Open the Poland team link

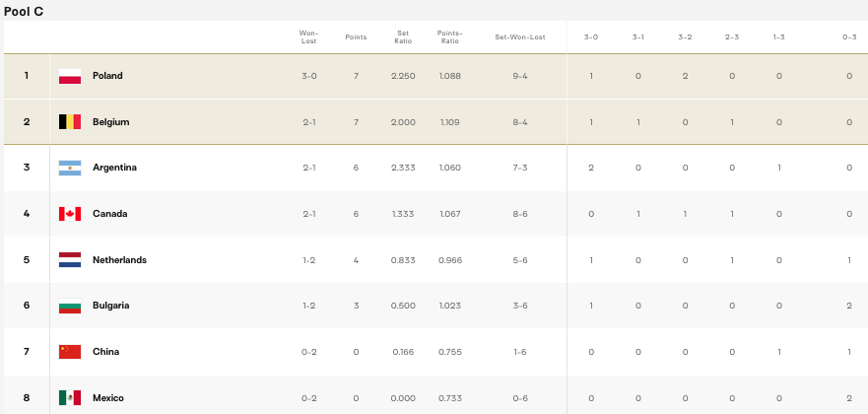(x=107, y=76)
